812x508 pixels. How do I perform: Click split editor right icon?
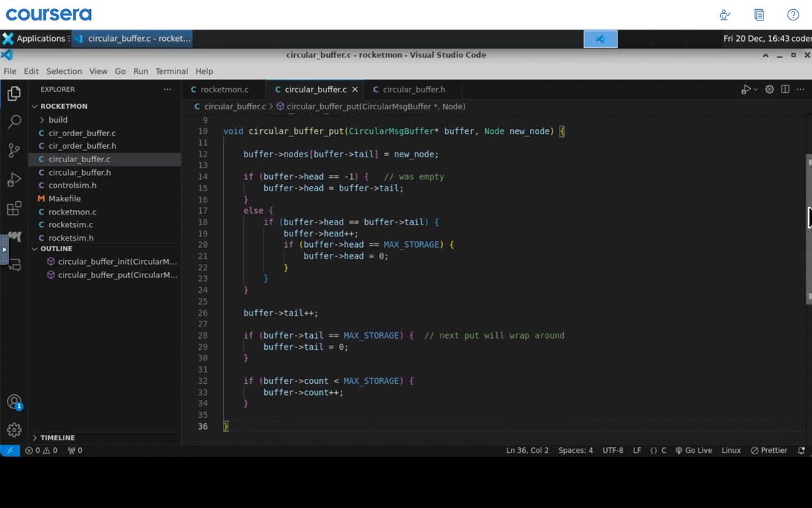(785, 90)
